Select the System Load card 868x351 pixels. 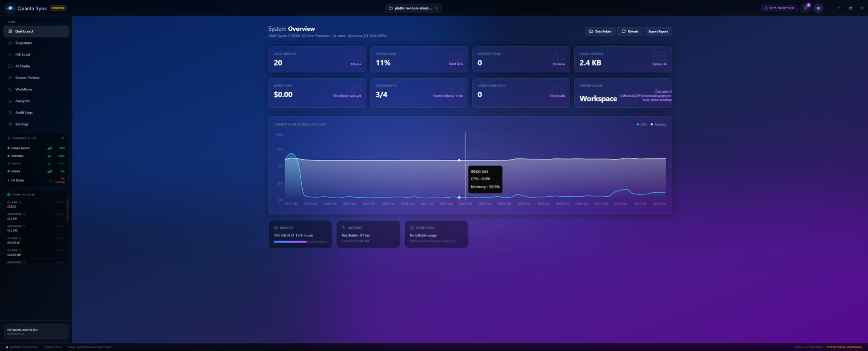[419, 60]
